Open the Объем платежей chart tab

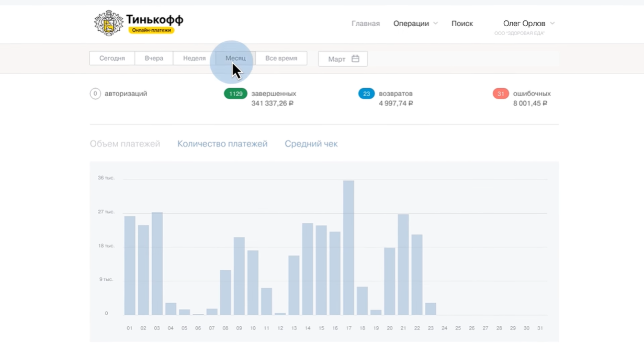(125, 144)
